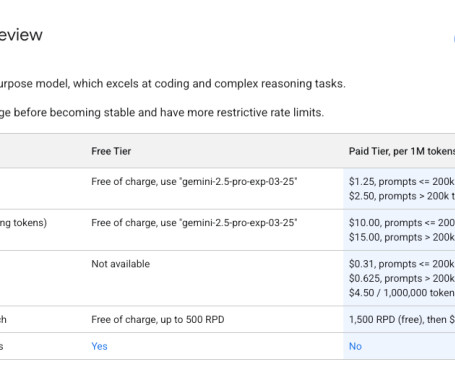Click the "$0.31, prompts" price line
455x380 pixels.
402,264
